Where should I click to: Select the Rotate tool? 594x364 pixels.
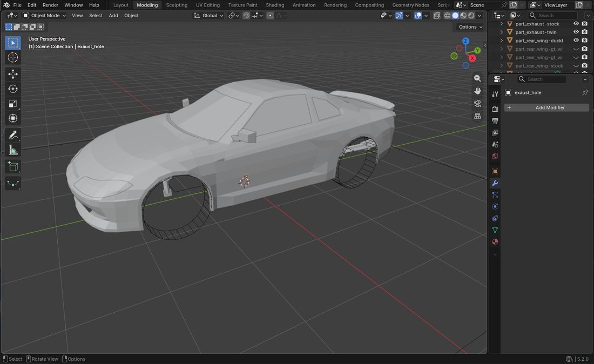pos(13,89)
